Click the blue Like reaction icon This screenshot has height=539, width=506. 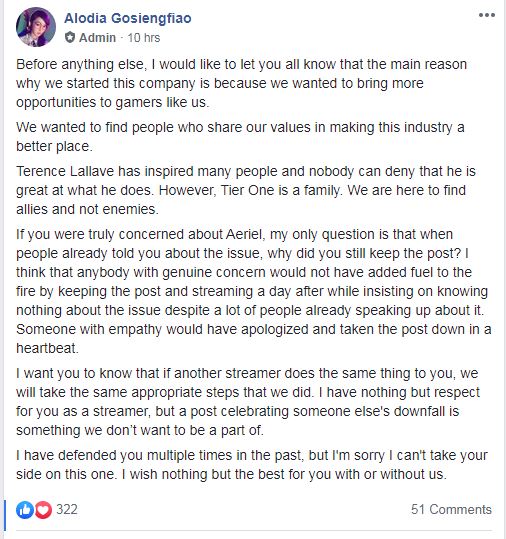(25, 509)
